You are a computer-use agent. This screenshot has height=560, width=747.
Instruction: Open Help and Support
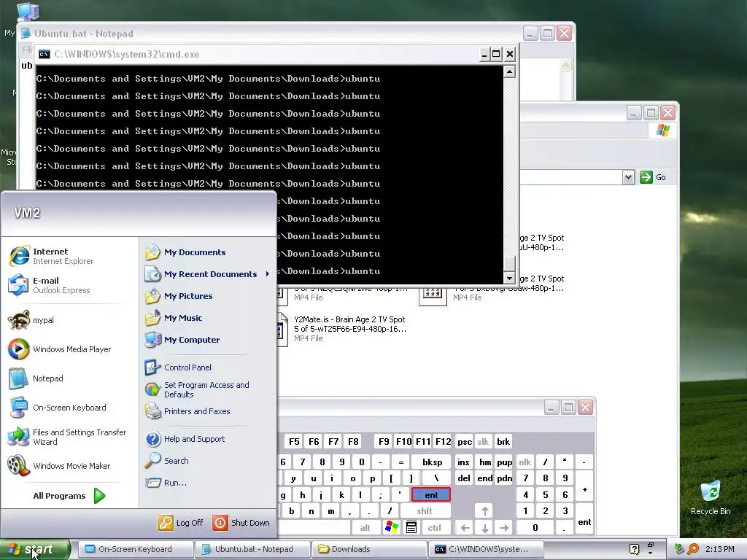click(x=185, y=439)
